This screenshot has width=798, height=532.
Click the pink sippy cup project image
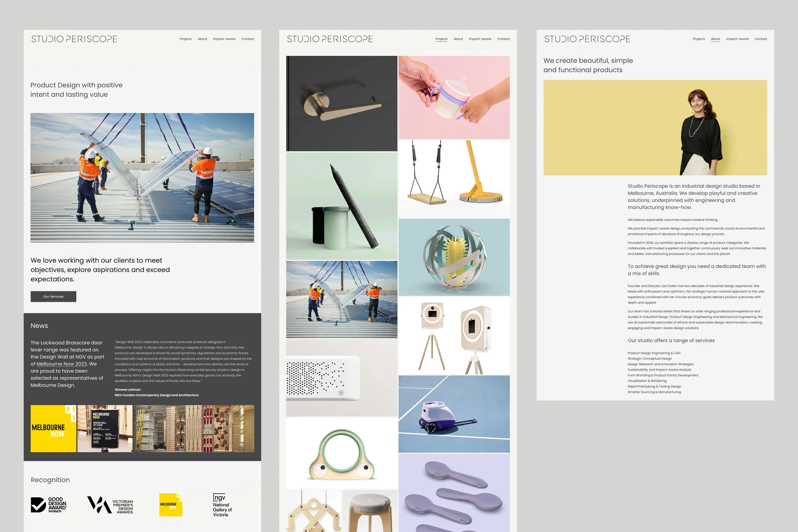[454, 97]
